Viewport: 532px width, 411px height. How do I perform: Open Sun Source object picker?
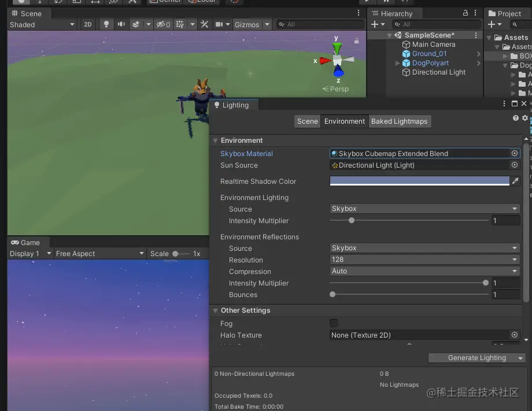(x=515, y=165)
